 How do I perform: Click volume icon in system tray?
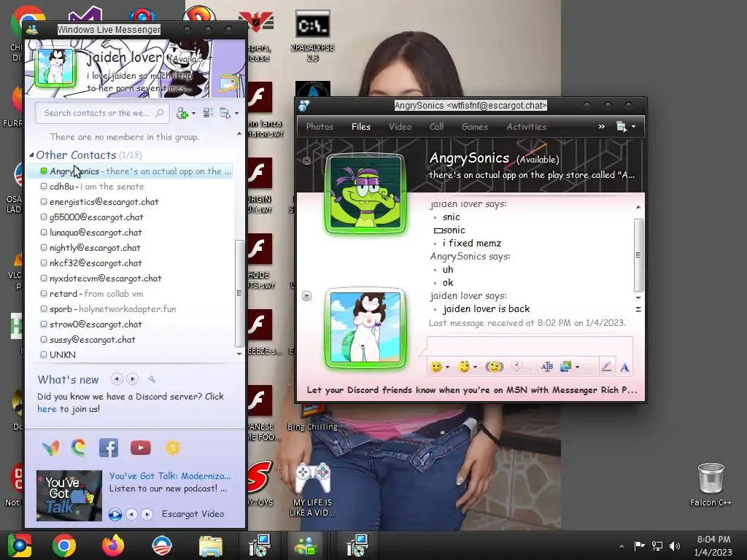pyautogui.click(x=675, y=545)
